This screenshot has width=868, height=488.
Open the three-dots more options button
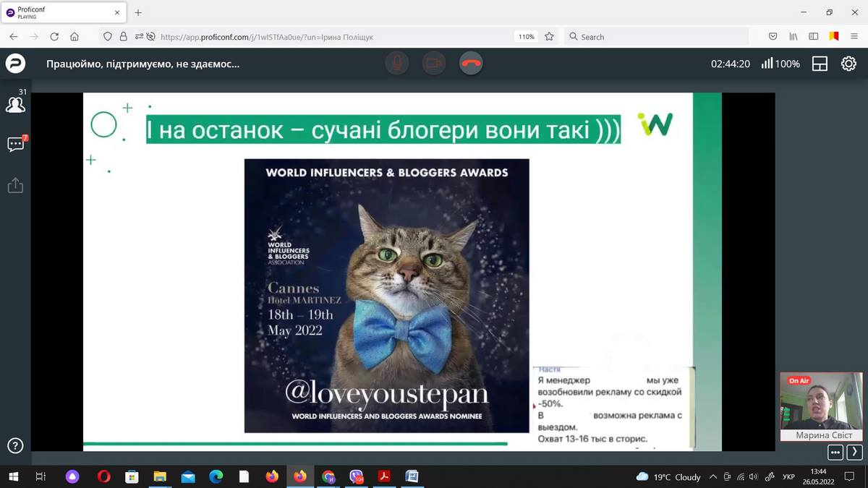coord(835,453)
